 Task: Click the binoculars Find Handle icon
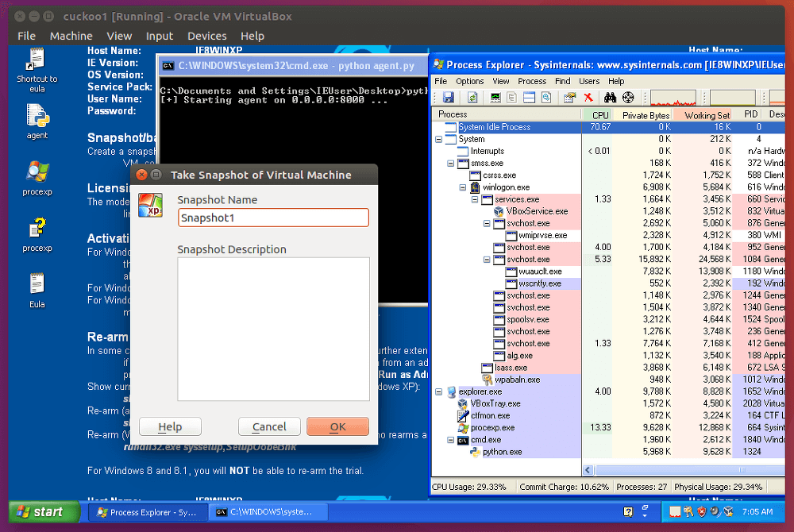(x=610, y=97)
